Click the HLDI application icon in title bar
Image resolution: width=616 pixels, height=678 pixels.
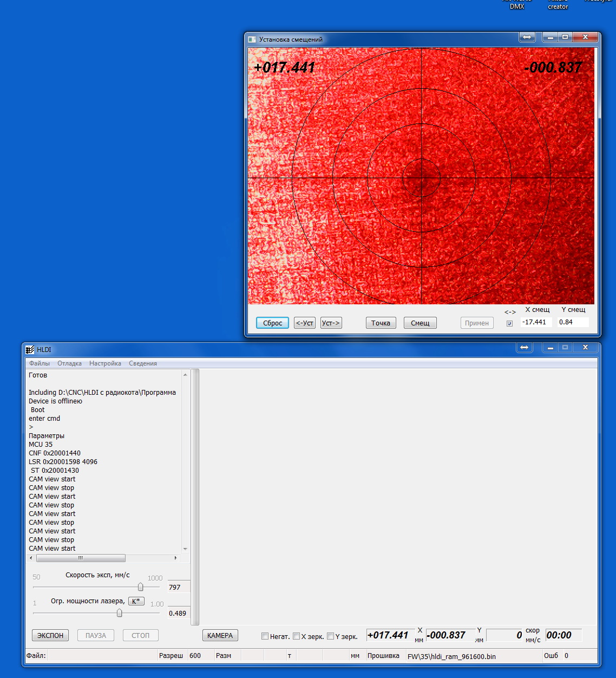pos(30,350)
